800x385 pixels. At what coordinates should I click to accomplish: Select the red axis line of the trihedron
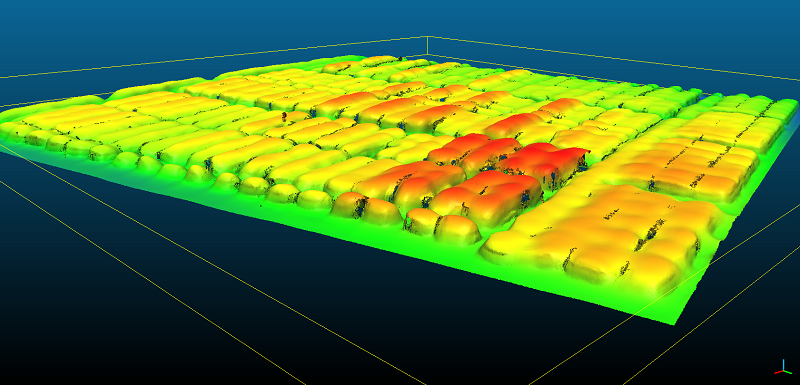pyautogui.click(x=779, y=371)
